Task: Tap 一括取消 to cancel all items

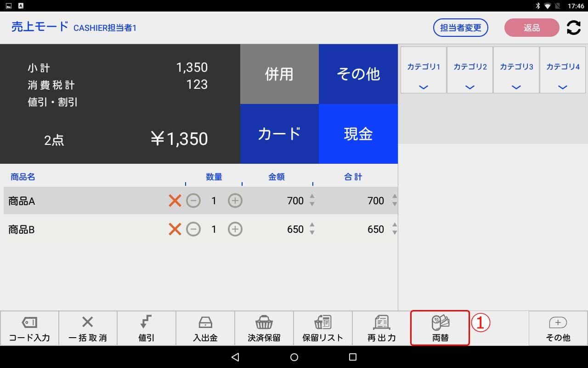Action: pyautogui.click(x=88, y=328)
